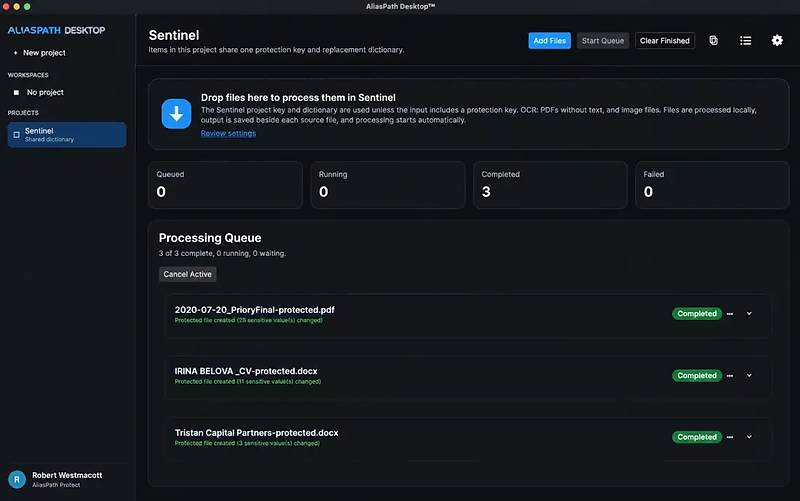The height and width of the screenshot is (501, 800).
Task: Click the Completed badge for Tristan Capital Partners
Action: click(x=696, y=437)
